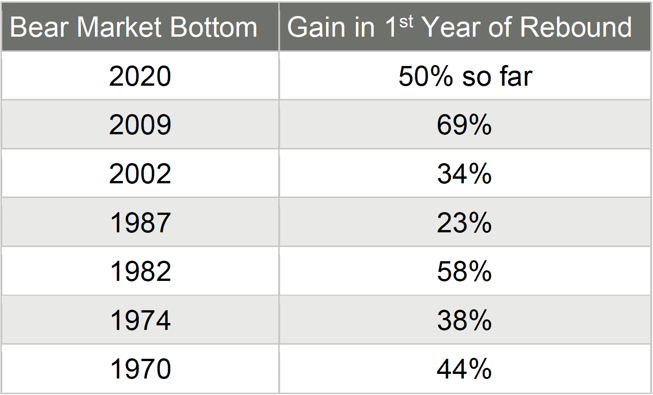Click the 34% gain cell
The height and width of the screenshot is (395, 653).
point(465,173)
